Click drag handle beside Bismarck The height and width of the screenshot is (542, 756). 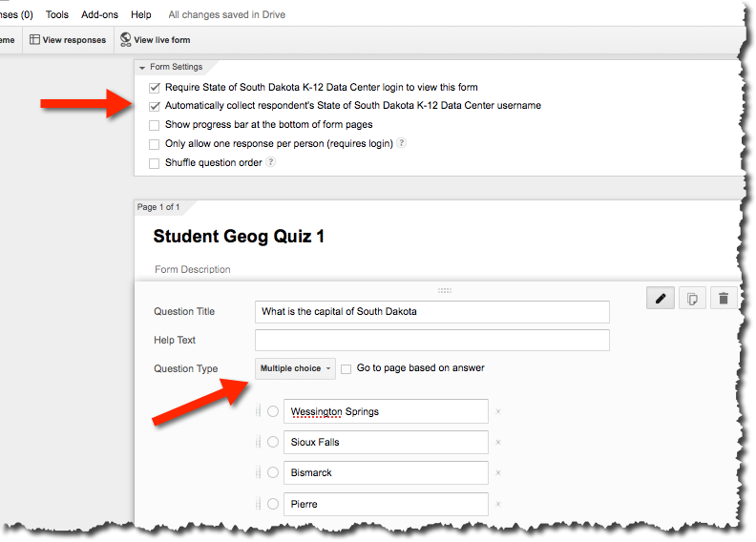pos(258,472)
